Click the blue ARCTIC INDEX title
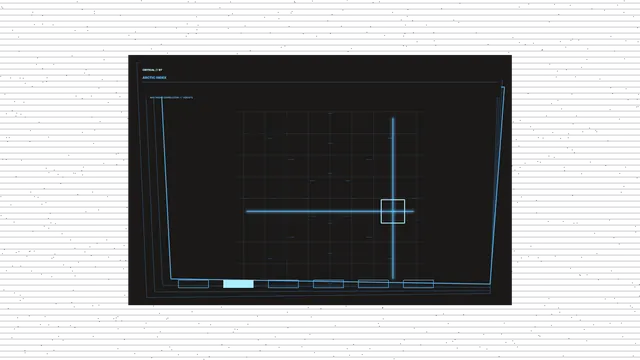This screenshot has height=360, width=640. click(154, 78)
